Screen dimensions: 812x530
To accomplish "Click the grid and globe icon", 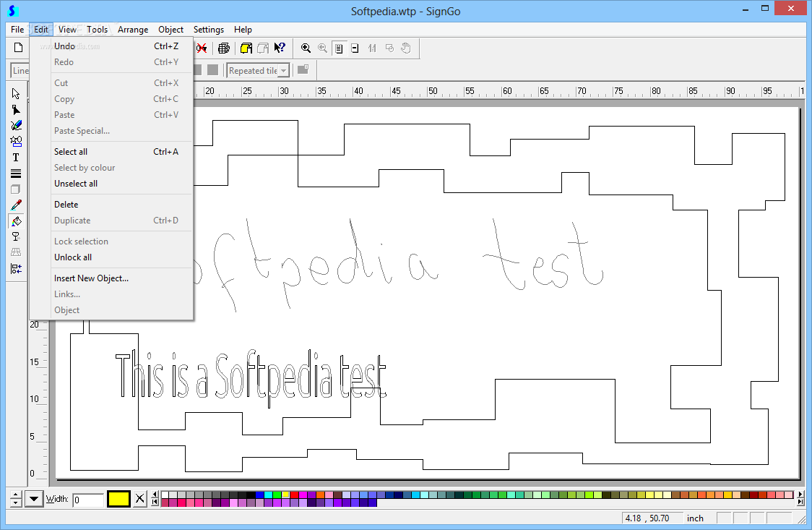I will pyautogui.click(x=224, y=48).
